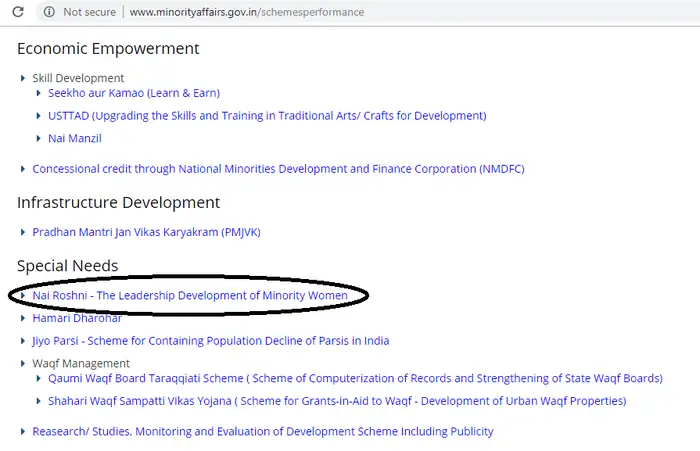Viewport: 700px width, 451px height.
Task: Click arrow bullet beside Skill Development
Action: 23,78
